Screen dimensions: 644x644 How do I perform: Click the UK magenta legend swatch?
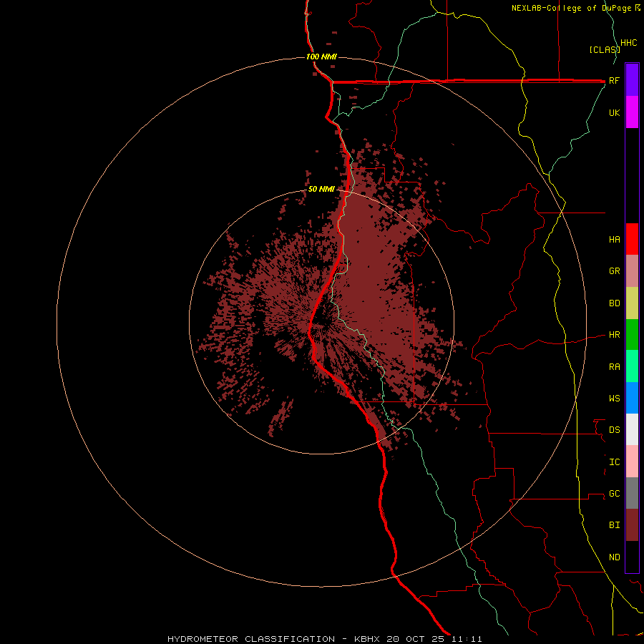pos(632,112)
